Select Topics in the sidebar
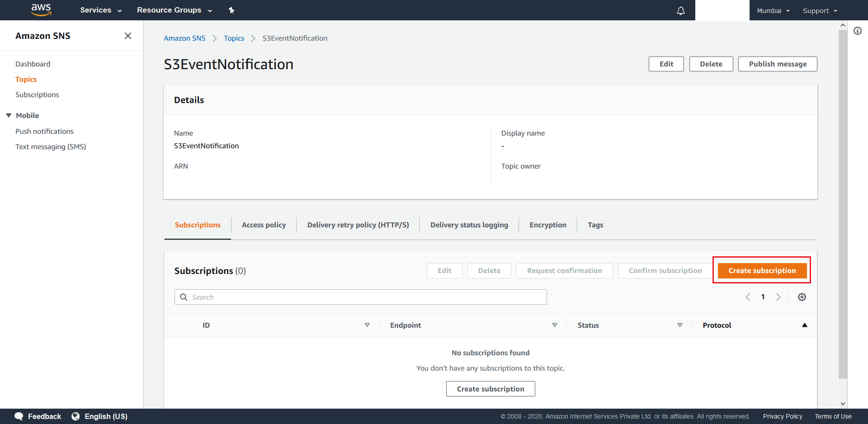Image resolution: width=868 pixels, height=424 pixels. pos(26,79)
